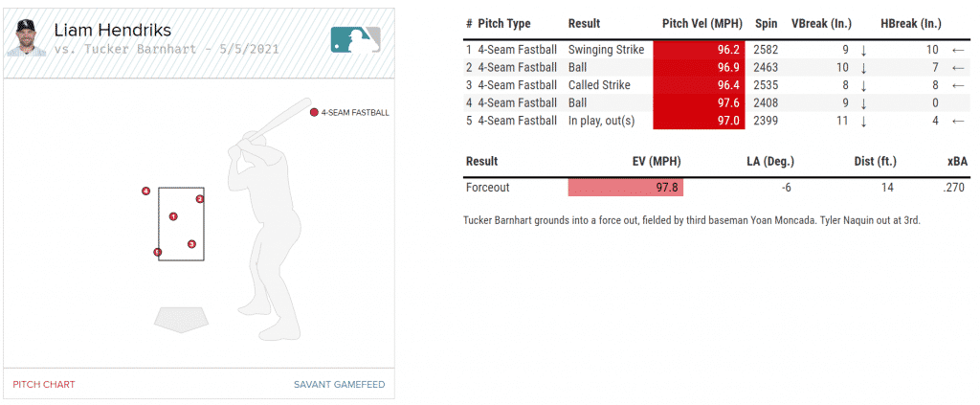Click the Spin column header

pyautogui.click(x=765, y=23)
